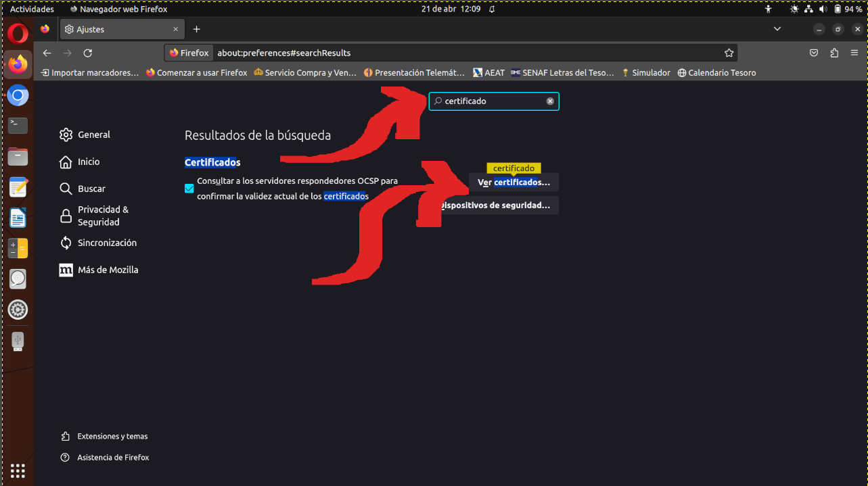Click the Ver certificados button

click(513, 183)
